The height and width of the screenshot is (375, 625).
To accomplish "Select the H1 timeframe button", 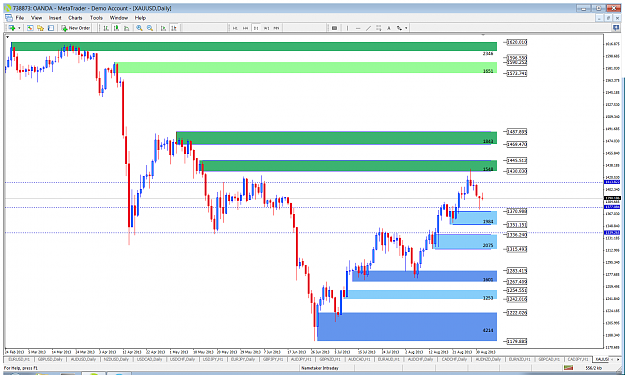I will (x=235, y=28).
